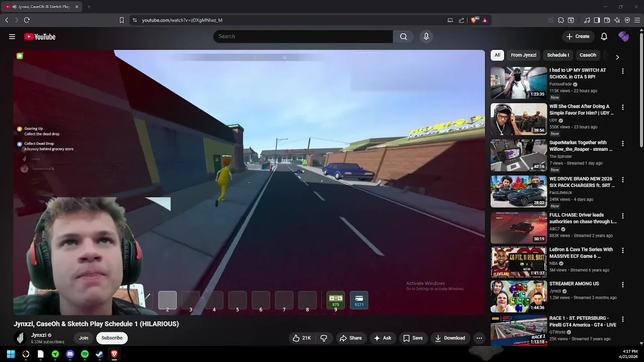Click the address bar URL
Screen dimensions: 644x362
pos(182,20)
